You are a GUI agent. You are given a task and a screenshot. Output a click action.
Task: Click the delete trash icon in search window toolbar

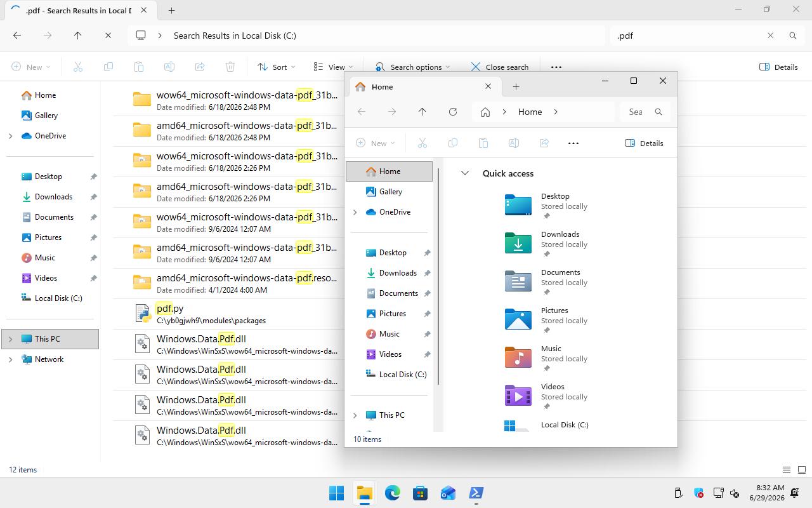coord(230,67)
